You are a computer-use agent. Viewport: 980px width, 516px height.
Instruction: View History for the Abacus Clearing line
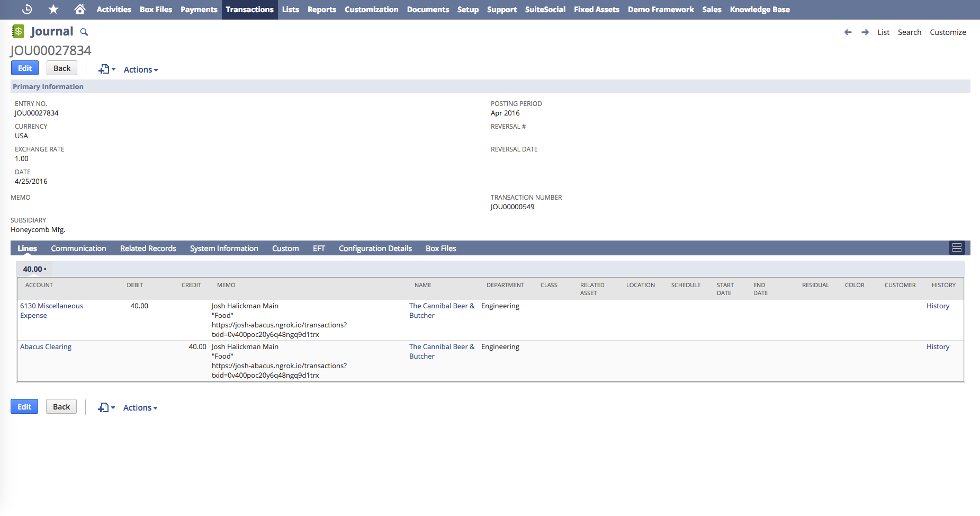pyautogui.click(x=938, y=347)
